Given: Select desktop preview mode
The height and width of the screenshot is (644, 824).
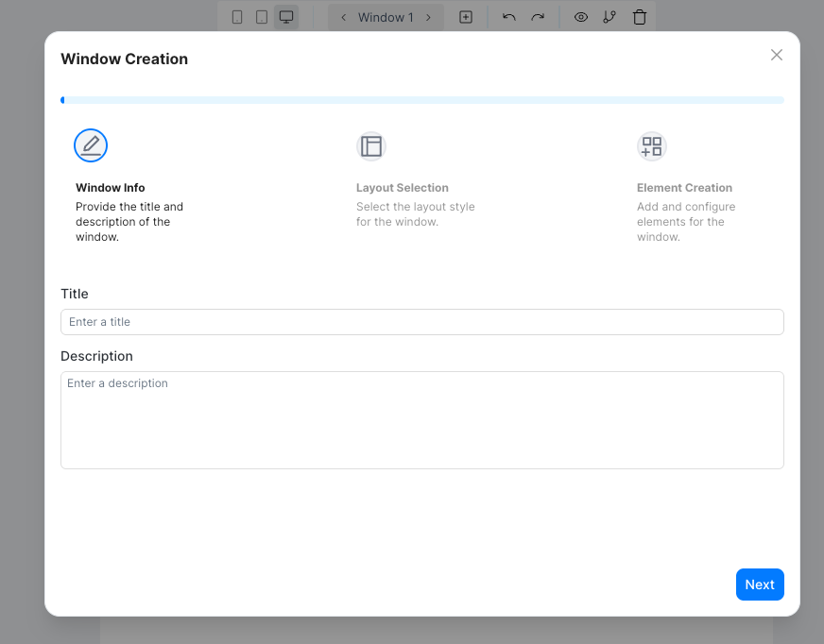Looking at the screenshot, I should tap(286, 16).
